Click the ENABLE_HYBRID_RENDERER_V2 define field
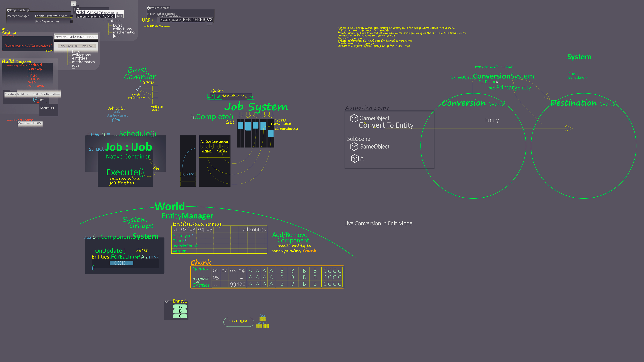The height and width of the screenshot is (362, 644). coord(186,20)
